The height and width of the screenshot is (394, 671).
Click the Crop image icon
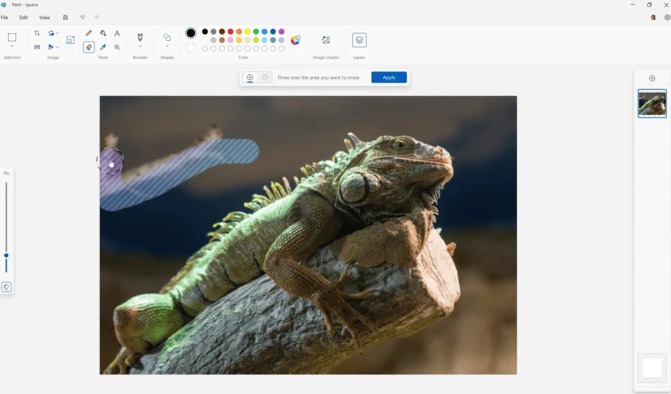(37, 33)
